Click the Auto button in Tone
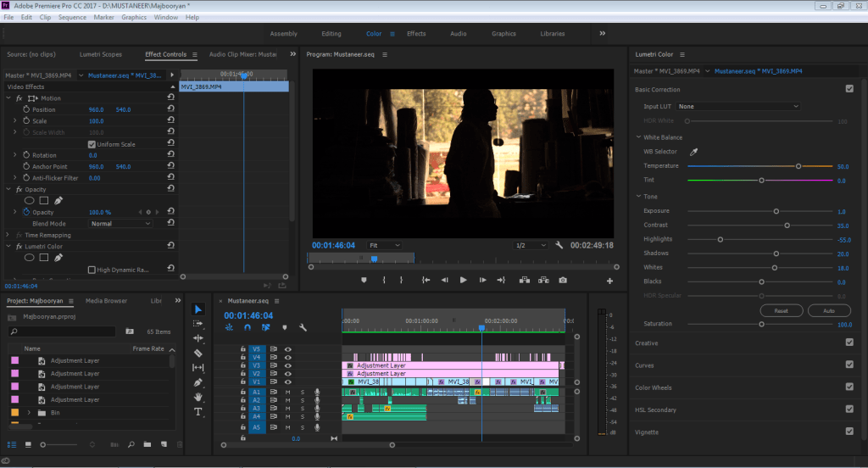Viewport: 868px width, 468px height. [x=829, y=311]
